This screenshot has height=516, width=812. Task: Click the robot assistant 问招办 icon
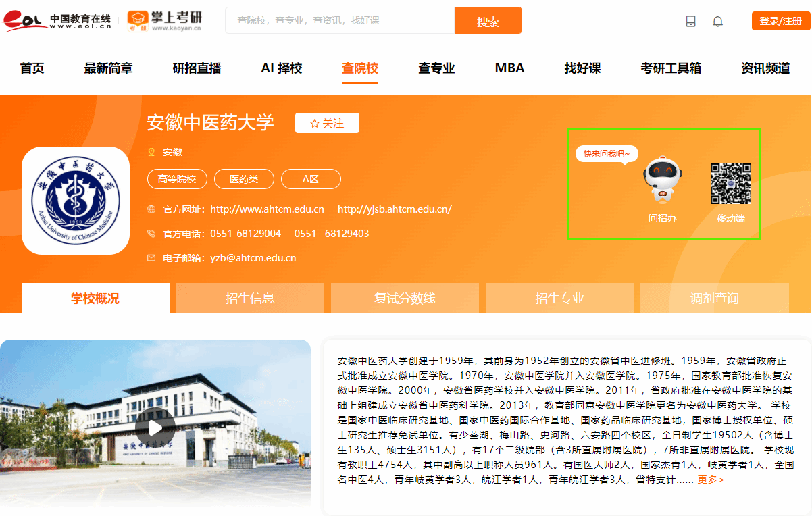(662, 180)
